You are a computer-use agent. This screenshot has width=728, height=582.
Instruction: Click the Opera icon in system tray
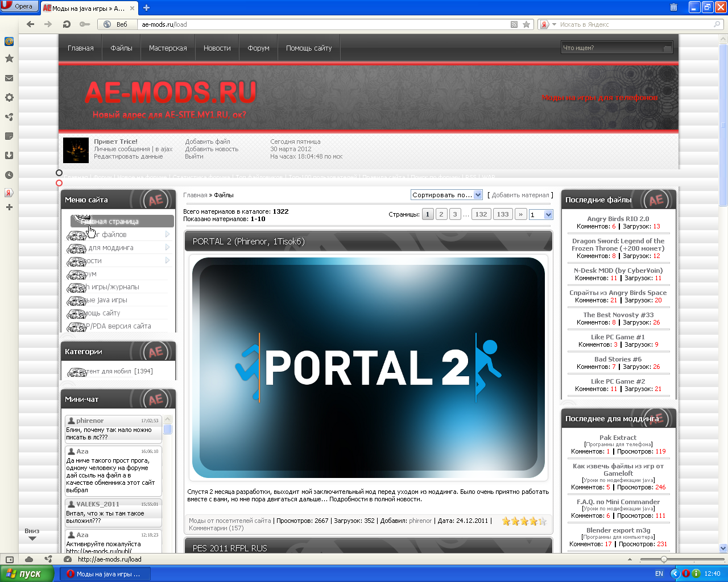tap(686, 573)
